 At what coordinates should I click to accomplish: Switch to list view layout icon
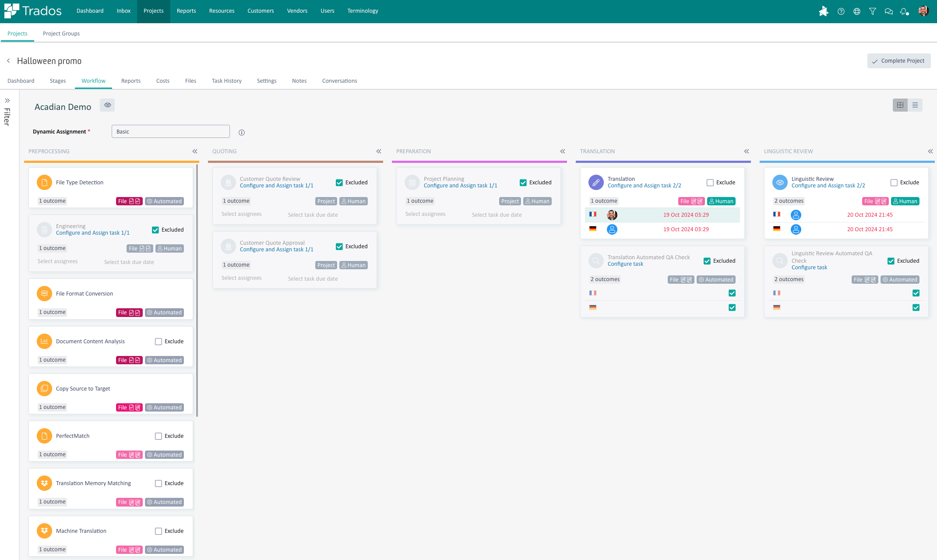915,105
